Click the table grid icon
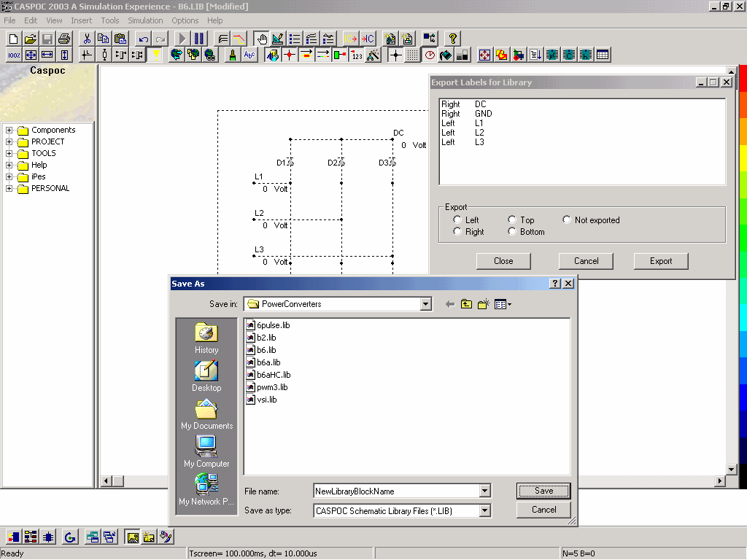 [x=602, y=55]
